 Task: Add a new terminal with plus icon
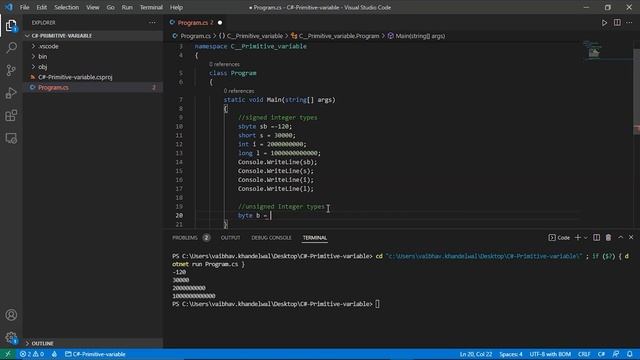578,238
